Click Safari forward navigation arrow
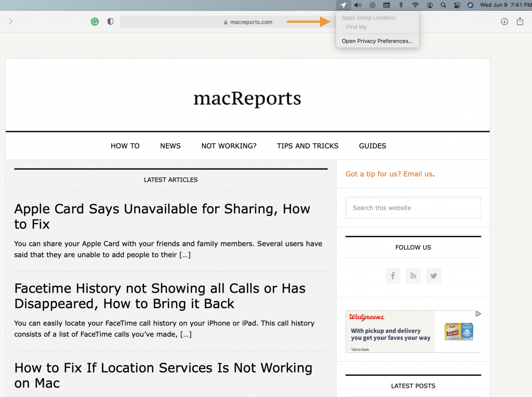Screen dimensions: 532x397 10,22
